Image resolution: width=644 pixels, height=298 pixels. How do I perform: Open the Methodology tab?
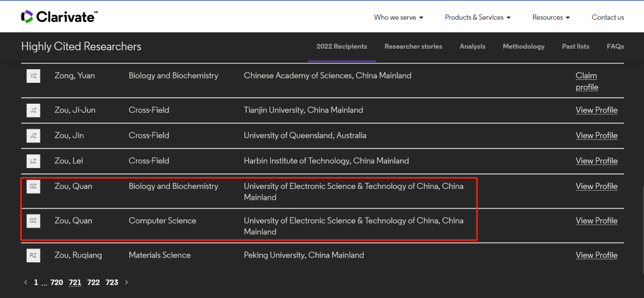[x=524, y=46]
